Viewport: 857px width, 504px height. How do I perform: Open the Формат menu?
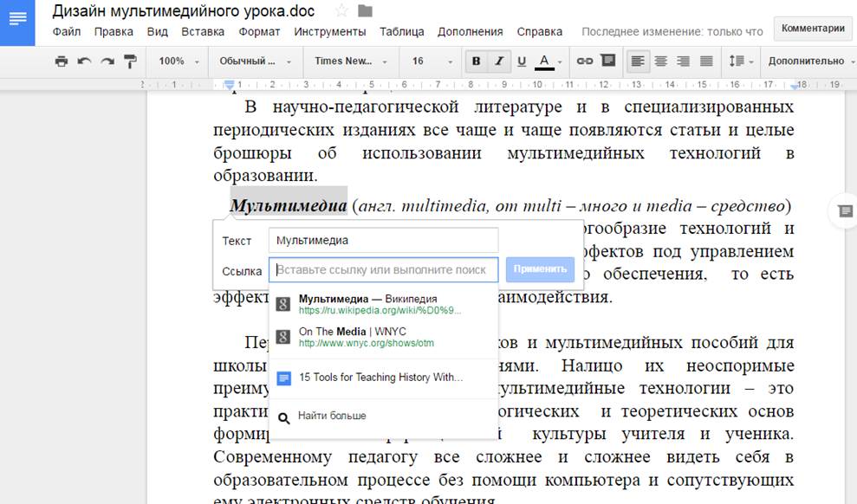coord(259,32)
